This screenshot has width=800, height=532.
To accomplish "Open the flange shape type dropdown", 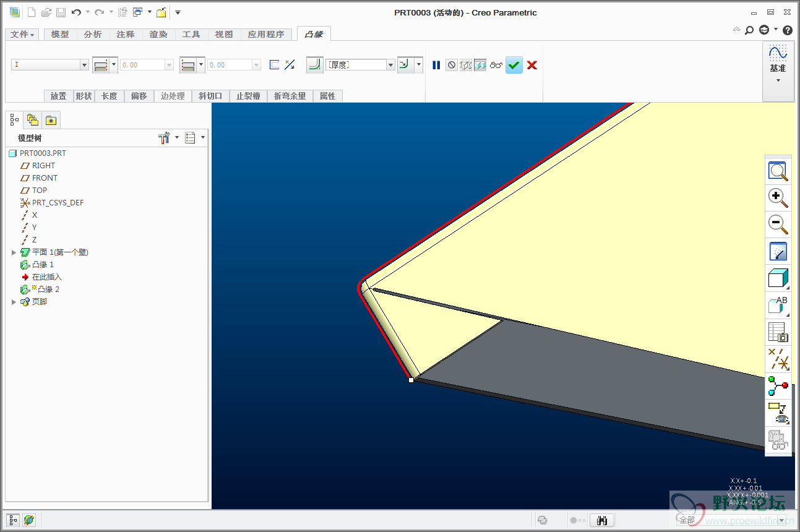I will pyautogui.click(x=84, y=65).
